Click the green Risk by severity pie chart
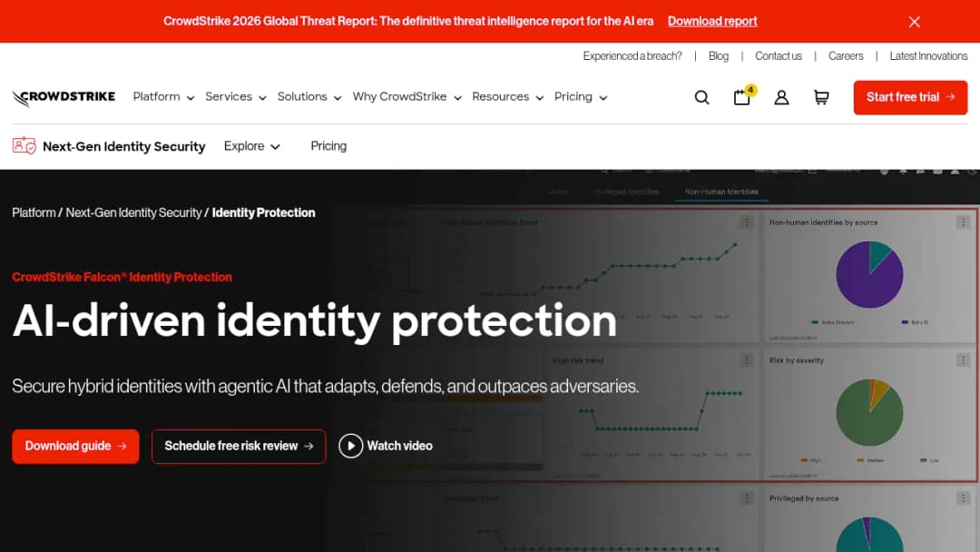980x552 pixels. click(x=869, y=412)
